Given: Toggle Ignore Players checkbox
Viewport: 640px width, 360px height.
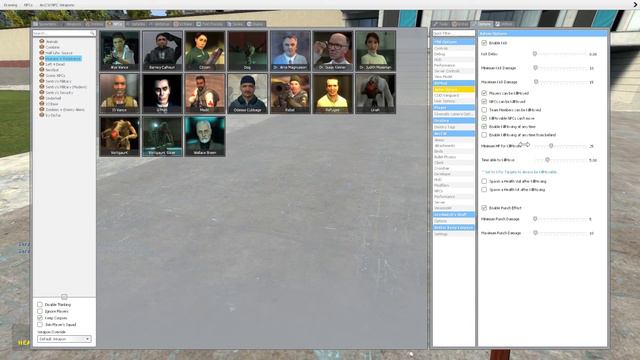Looking at the screenshot, I should (x=40, y=311).
